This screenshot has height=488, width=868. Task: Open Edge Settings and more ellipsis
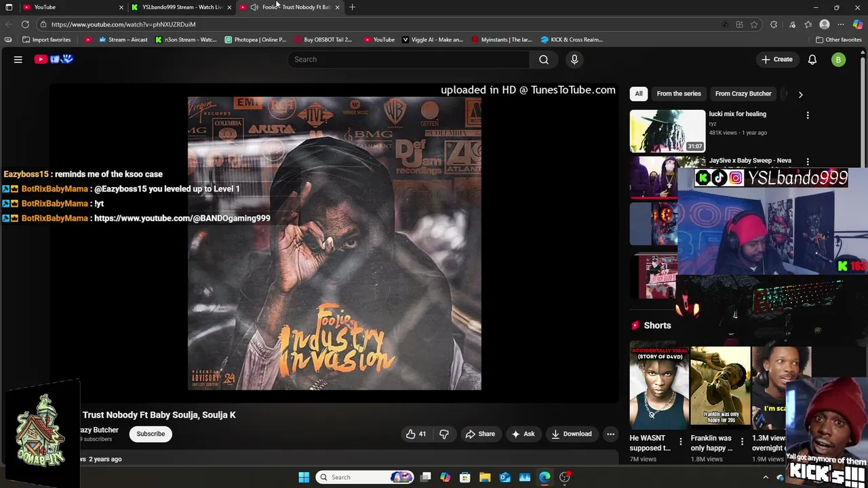(841, 24)
